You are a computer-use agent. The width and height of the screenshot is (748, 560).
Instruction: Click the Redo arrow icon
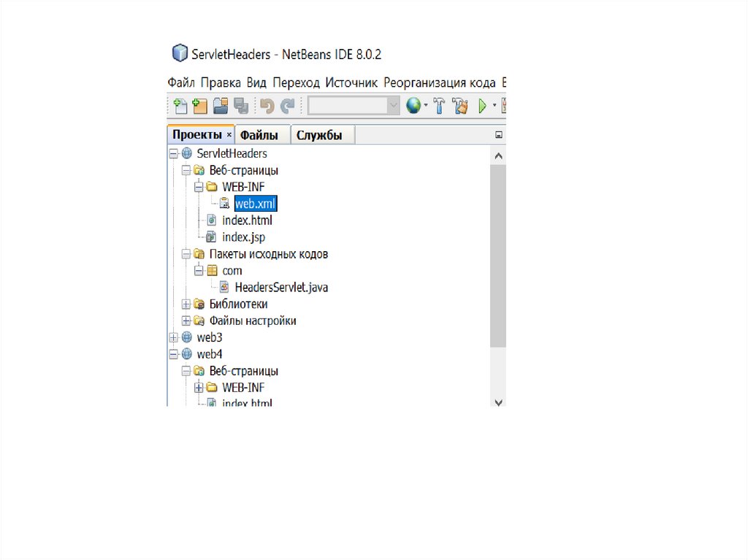[x=288, y=106]
